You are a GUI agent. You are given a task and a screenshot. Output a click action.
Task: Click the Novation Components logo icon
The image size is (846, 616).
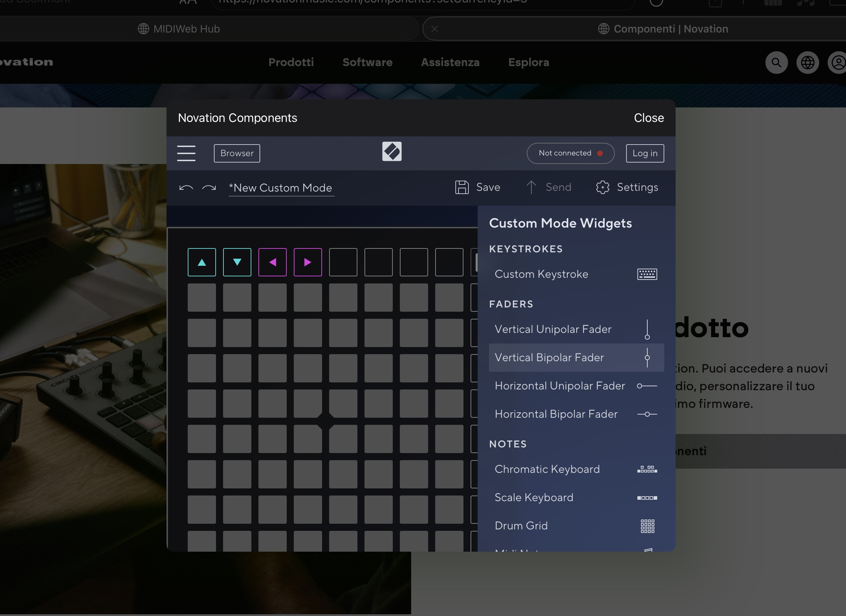click(x=392, y=151)
